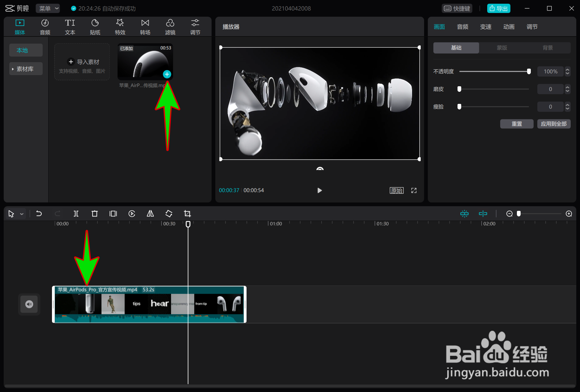This screenshot has height=392, width=580.
Task: Open the 滤镜 filters tab
Action: pyautogui.click(x=170, y=27)
